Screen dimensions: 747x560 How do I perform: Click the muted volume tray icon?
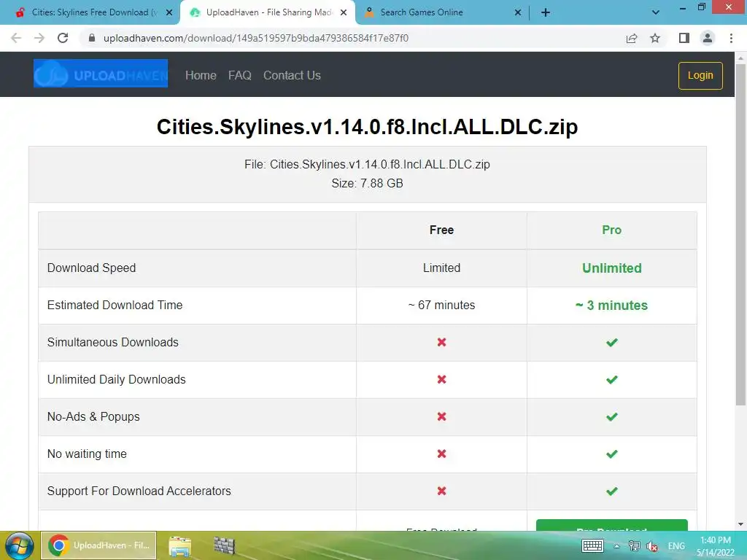(x=652, y=546)
